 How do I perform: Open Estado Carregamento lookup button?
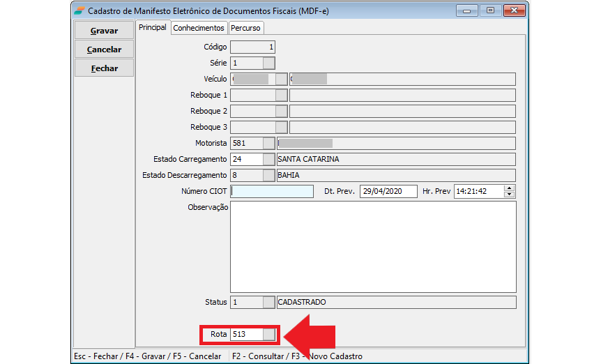(x=269, y=159)
